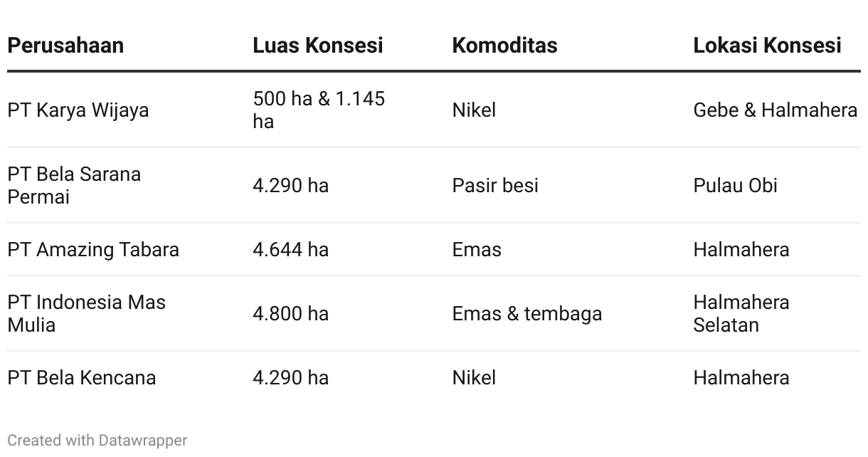This screenshot has height=457, width=868.
Task: Select the PT Bela Sarana Permai cell
Action: [74, 185]
